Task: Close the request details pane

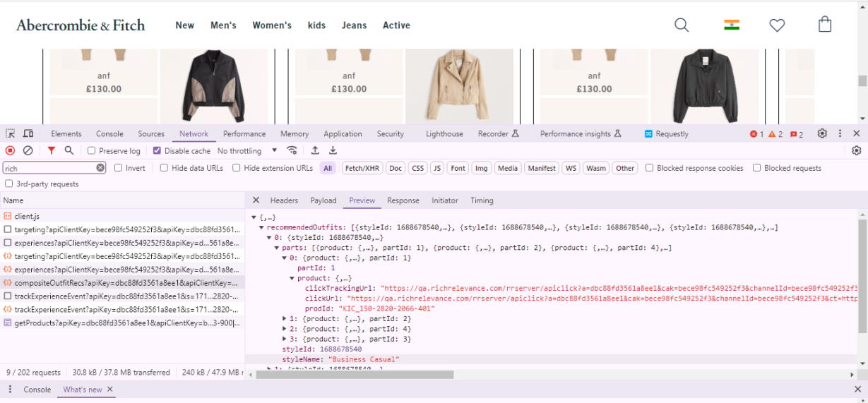Action: click(x=256, y=200)
